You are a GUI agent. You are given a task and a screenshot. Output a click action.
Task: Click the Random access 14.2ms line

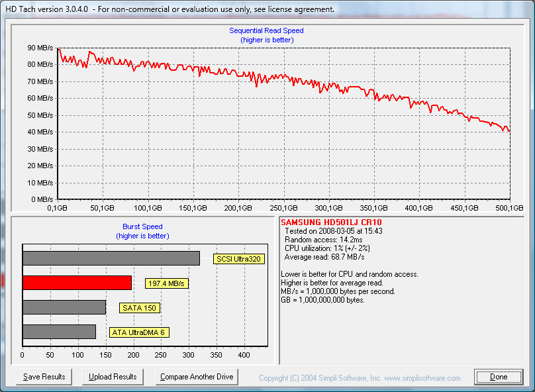(322, 239)
